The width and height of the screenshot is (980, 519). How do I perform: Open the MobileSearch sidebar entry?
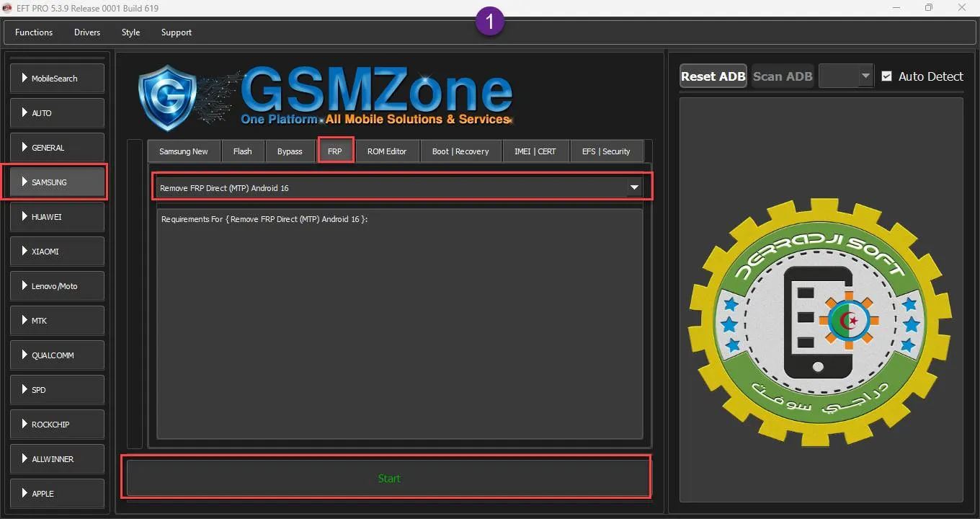[57, 79]
